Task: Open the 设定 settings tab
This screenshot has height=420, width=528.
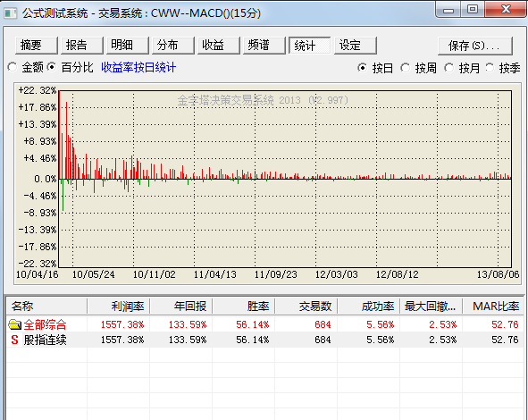Action: (356, 46)
